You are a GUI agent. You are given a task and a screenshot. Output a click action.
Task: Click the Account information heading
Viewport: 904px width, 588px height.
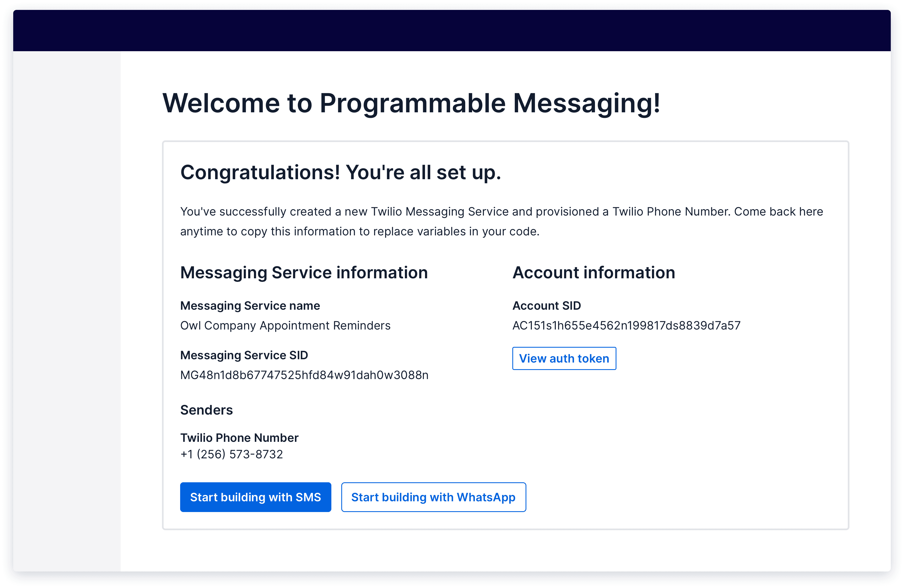(x=594, y=272)
